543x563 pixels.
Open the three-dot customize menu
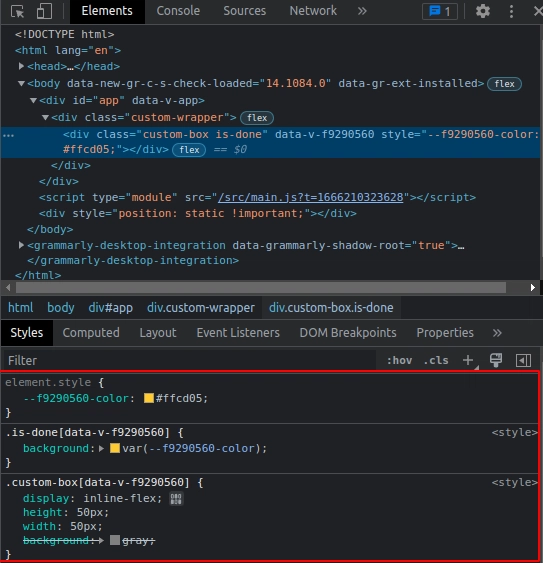[511, 11]
